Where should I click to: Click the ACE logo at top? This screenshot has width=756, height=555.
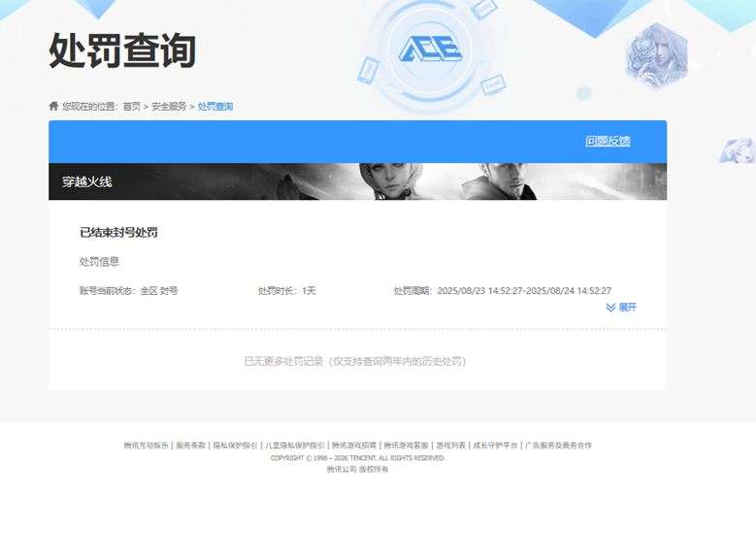430,49
